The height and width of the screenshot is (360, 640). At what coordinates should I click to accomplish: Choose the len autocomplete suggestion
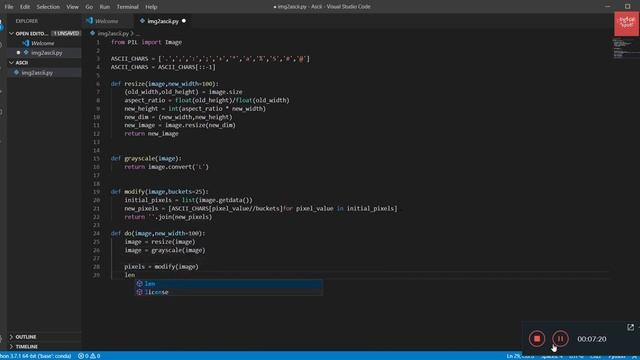(229, 284)
